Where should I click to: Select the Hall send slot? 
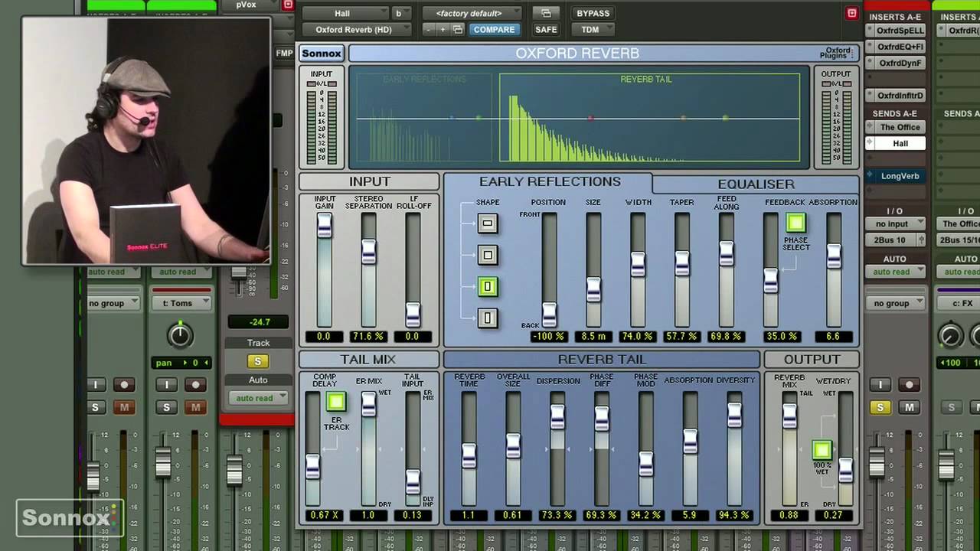click(x=895, y=143)
